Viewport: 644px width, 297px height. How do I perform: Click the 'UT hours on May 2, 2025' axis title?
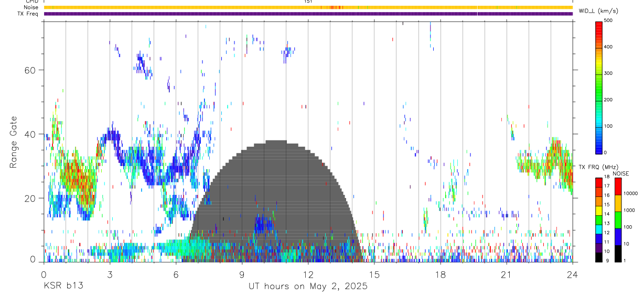pyautogui.click(x=308, y=287)
